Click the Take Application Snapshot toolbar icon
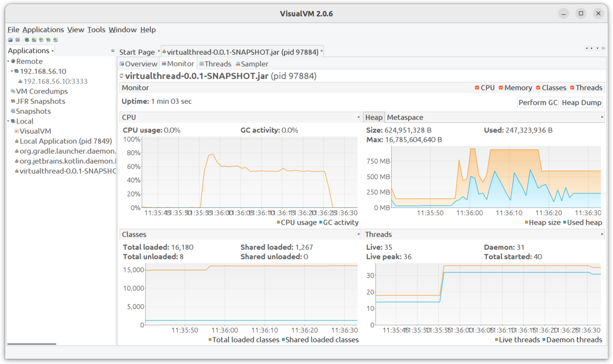 (55, 39)
